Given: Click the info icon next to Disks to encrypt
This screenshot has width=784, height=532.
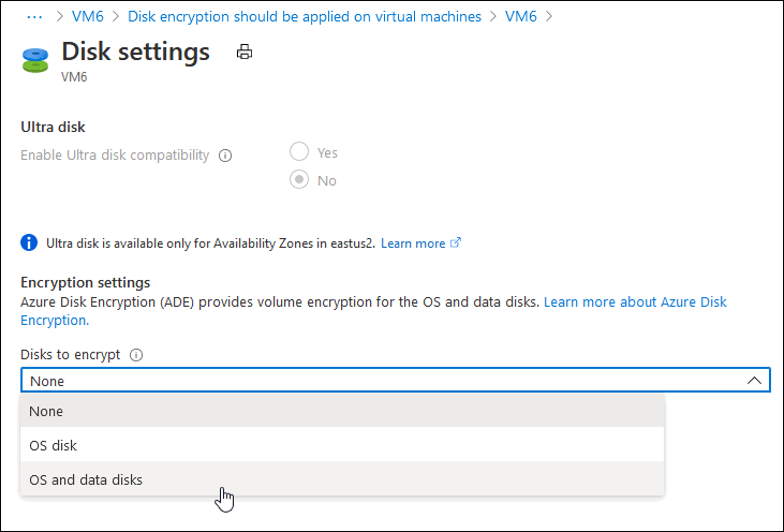Looking at the screenshot, I should coord(136,355).
